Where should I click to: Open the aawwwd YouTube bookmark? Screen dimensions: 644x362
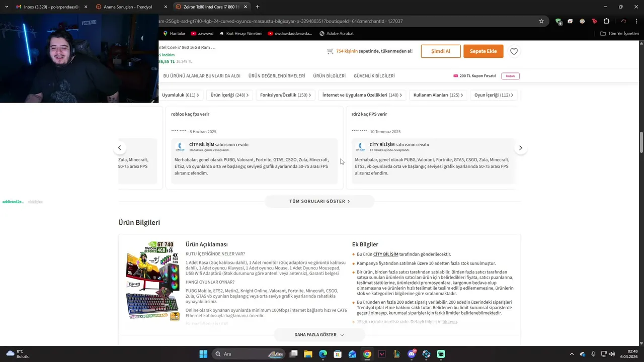(202, 33)
